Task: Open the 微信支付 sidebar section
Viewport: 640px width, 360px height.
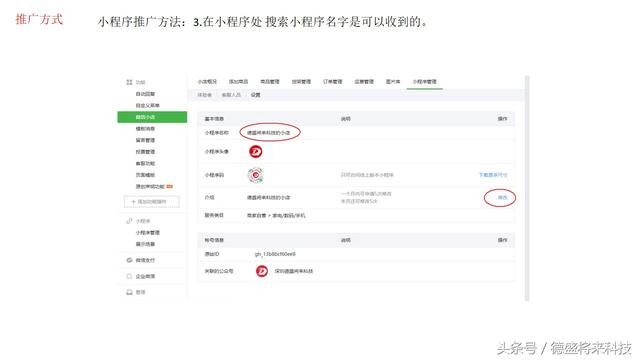Action: [x=145, y=260]
